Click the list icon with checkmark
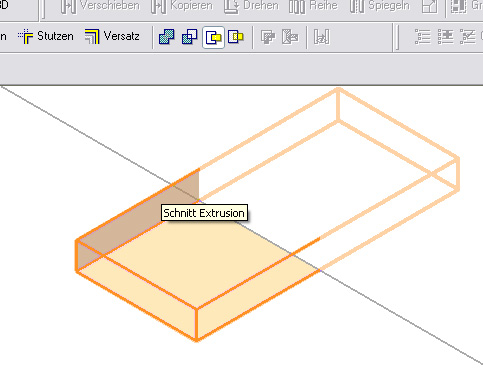 pos(468,37)
